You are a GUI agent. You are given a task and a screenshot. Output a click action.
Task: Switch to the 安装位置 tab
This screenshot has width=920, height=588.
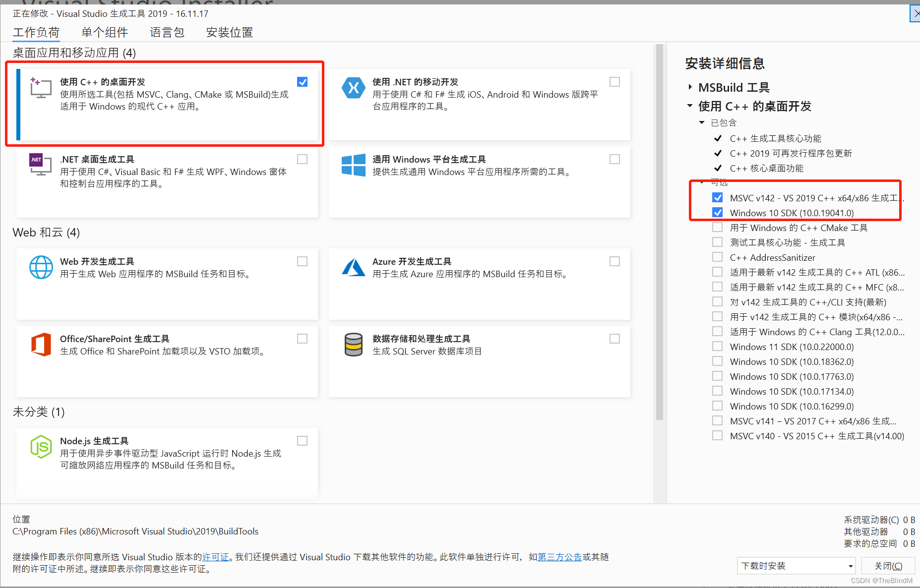230,33
